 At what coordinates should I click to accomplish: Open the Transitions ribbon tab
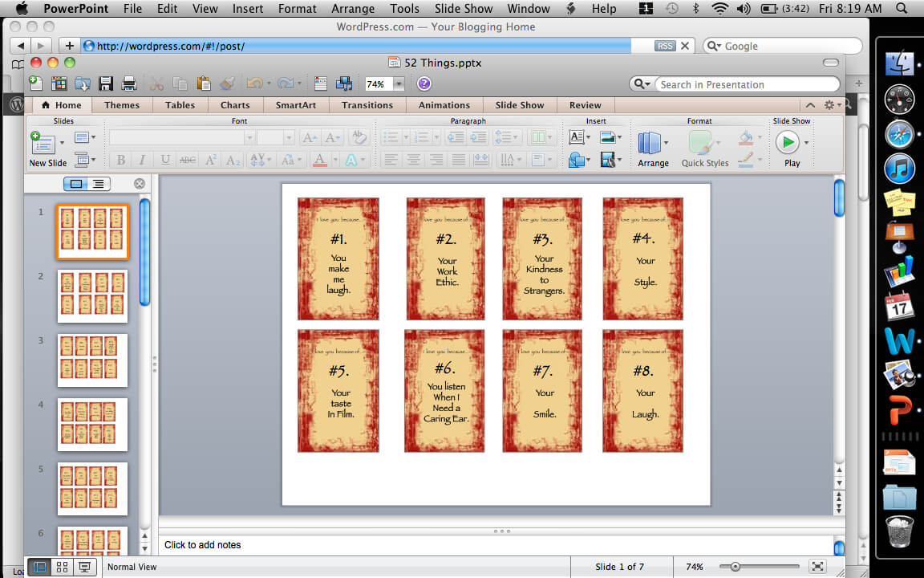point(367,105)
